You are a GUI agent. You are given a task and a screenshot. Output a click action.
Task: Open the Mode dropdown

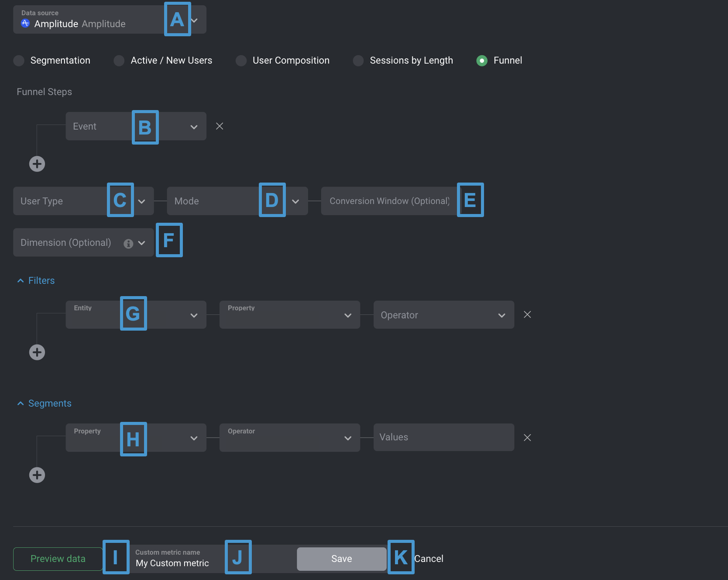point(296,201)
